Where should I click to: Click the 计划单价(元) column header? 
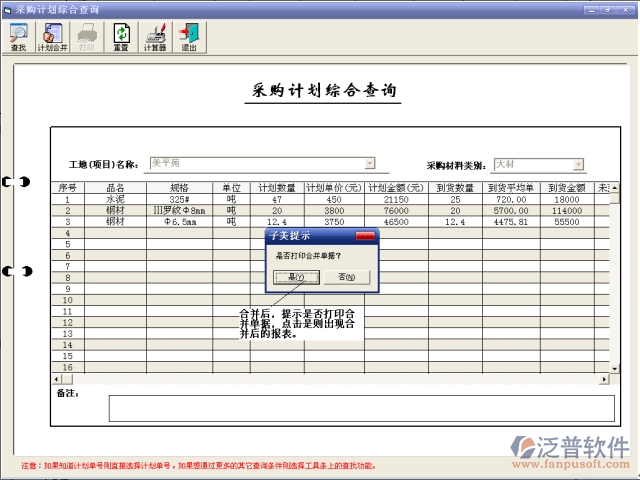pos(334,188)
